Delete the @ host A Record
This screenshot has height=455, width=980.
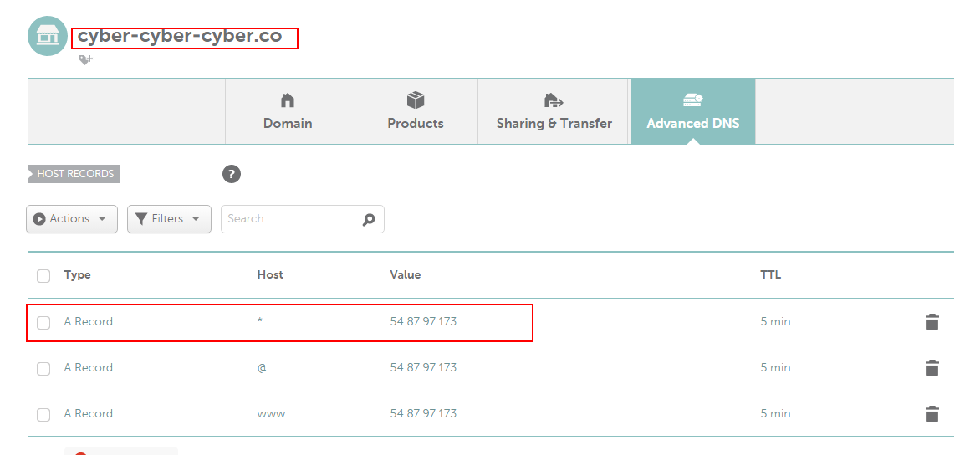(x=932, y=368)
